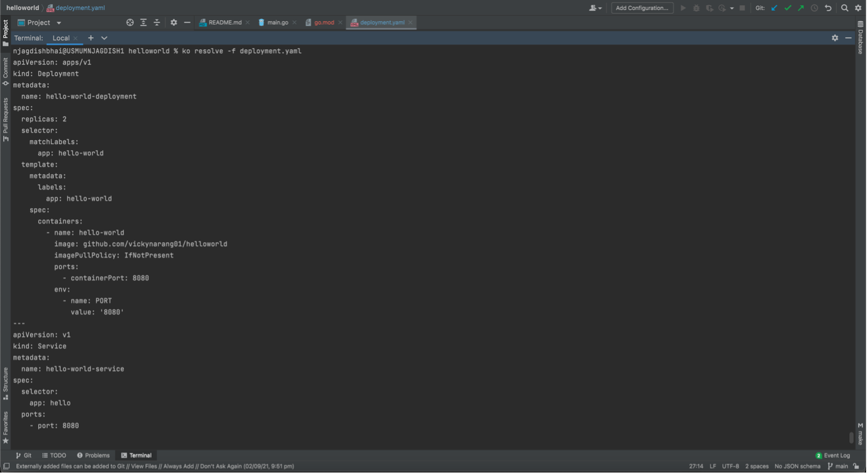Open the Database tool window
868x474 pixels.
pos(861,38)
